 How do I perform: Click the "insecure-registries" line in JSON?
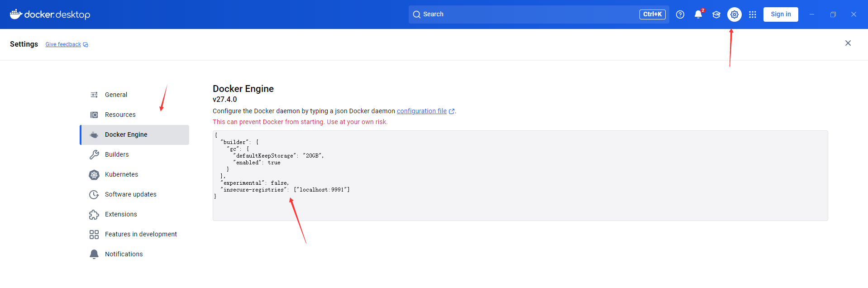(x=285, y=190)
